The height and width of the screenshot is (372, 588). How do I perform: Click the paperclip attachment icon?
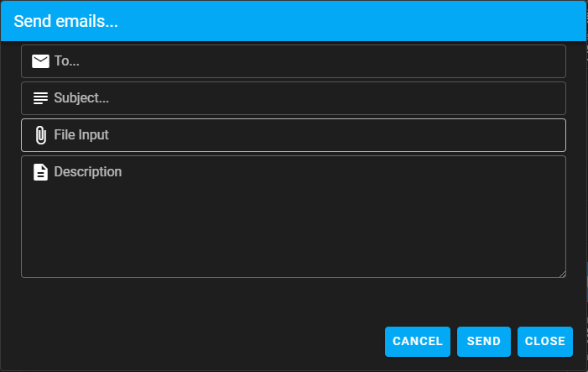[x=40, y=135]
